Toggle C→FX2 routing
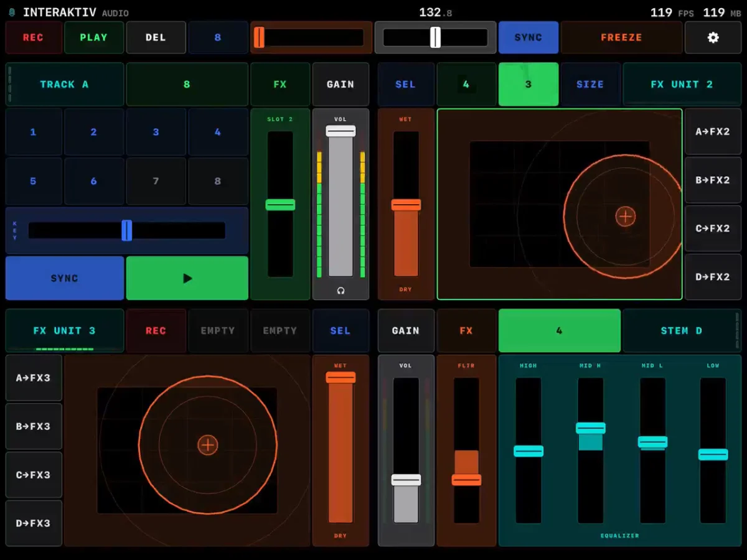This screenshot has height=560, width=747. point(713,228)
